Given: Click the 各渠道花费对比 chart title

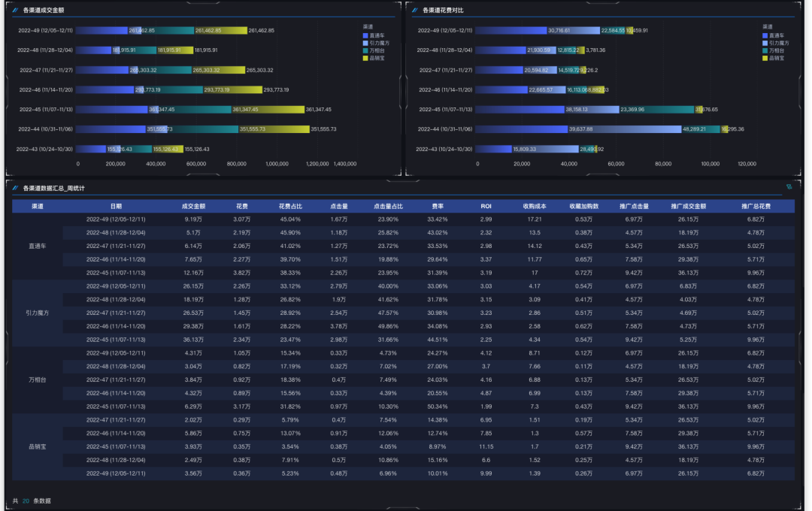Looking at the screenshot, I should [x=443, y=10].
